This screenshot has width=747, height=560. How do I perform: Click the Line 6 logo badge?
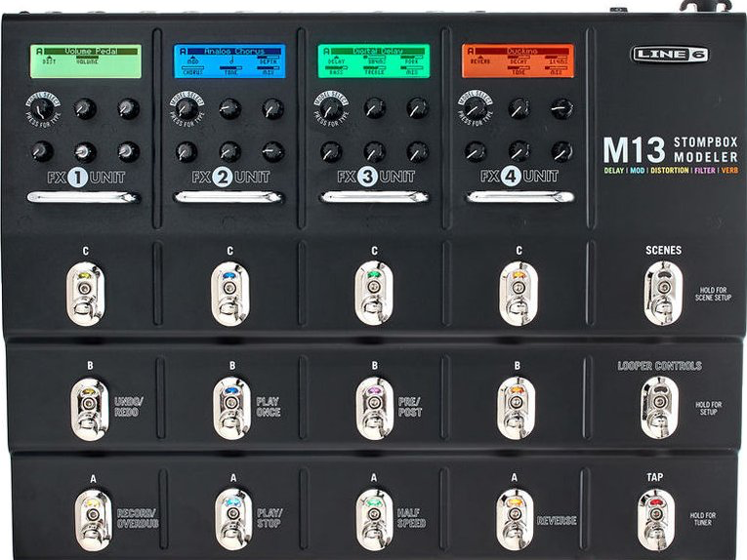(670, 54)
